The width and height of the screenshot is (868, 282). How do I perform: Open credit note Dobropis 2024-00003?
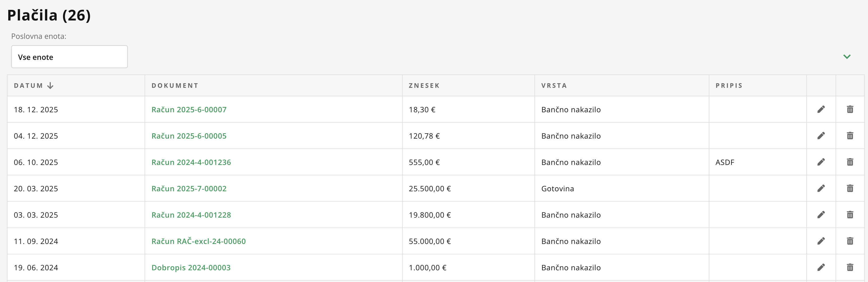click(x=191, y=267)
